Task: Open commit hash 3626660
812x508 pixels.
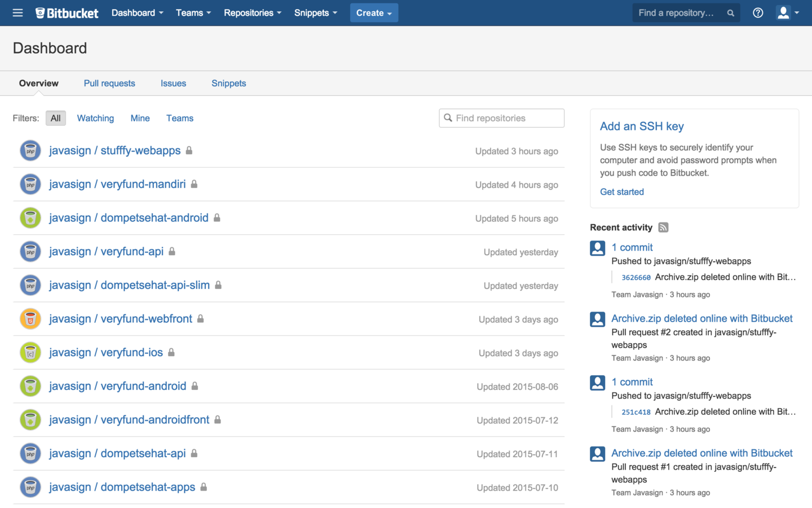Action: (x=636, y=278)
